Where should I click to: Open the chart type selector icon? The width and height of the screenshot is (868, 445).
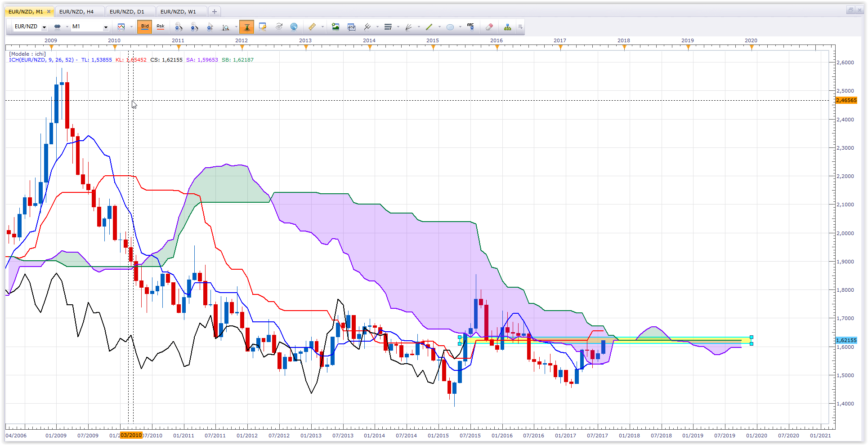[121, 27]
